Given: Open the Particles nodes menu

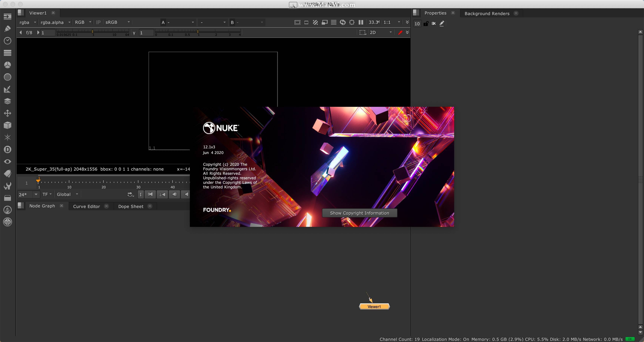Looking at the screenshot, I should point(8,137).
